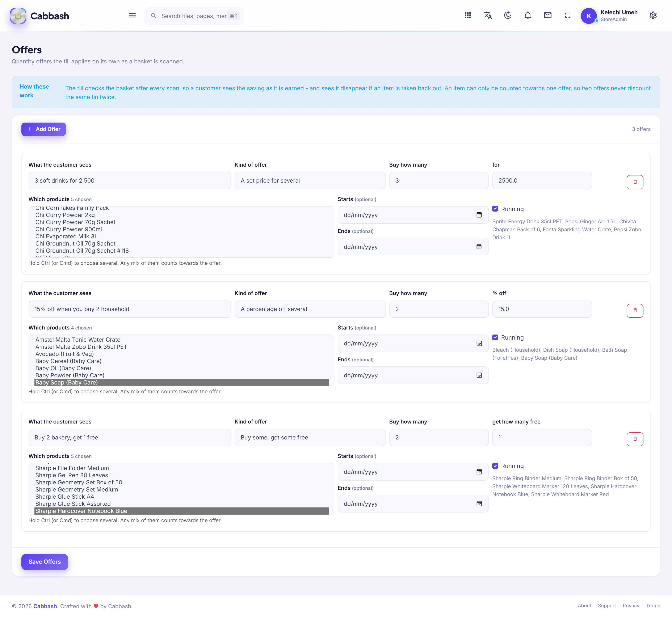Open Starts calendar for household offer
Viewport: 672px width, 617px height.
click(479, 344)
